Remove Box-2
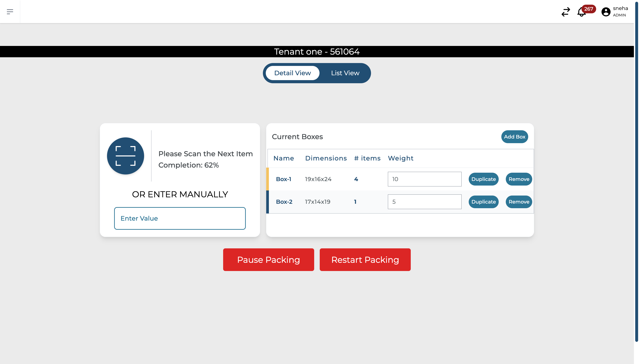Screen dimensions: 639x364 click(x=518, y=202)
